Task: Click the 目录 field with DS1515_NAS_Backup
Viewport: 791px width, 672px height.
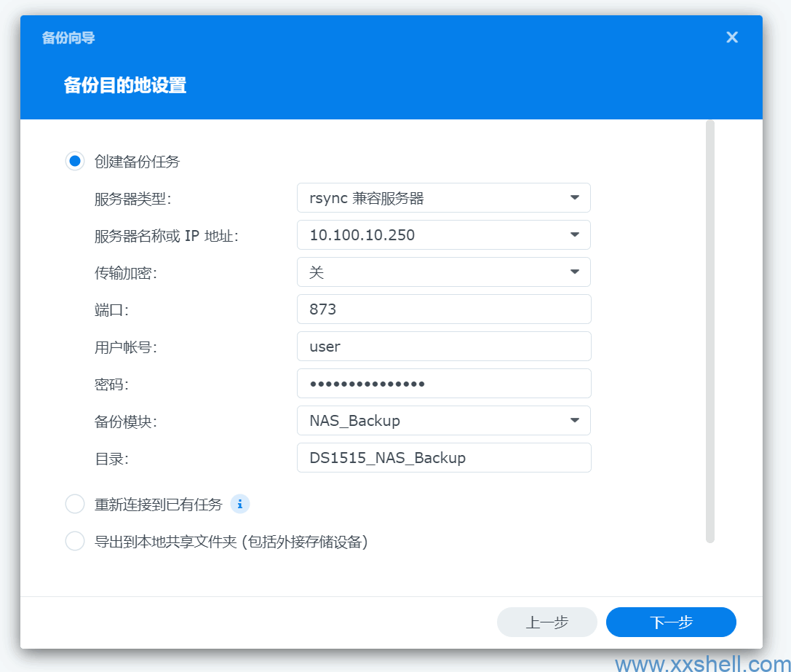Action: (x=444, y=458)
